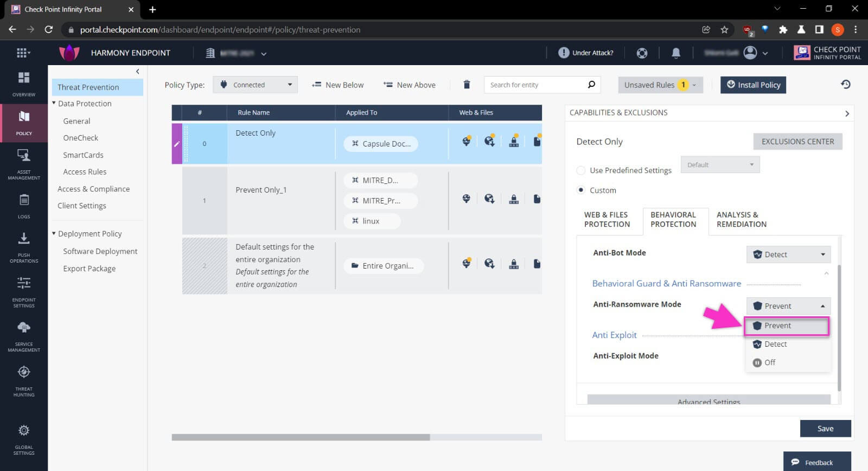The image size is (868, 471).
Task: Click globe download icon in Prevent Only_1 row
Action: pyautogui.click(x=489, y=199)
